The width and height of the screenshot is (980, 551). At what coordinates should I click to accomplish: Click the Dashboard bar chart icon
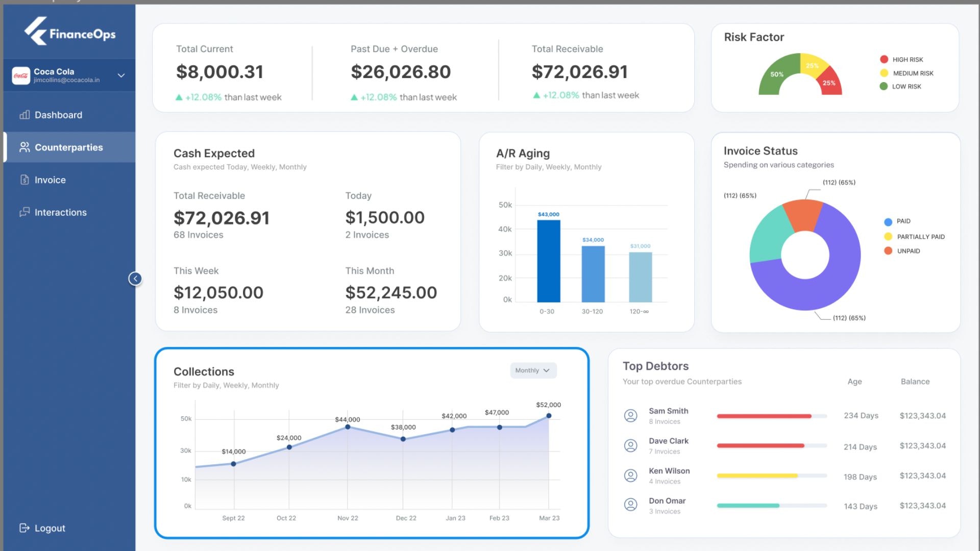point(24,115)
